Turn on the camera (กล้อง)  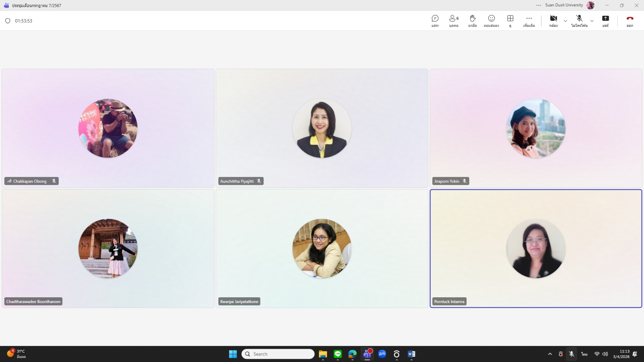[553, 21]
